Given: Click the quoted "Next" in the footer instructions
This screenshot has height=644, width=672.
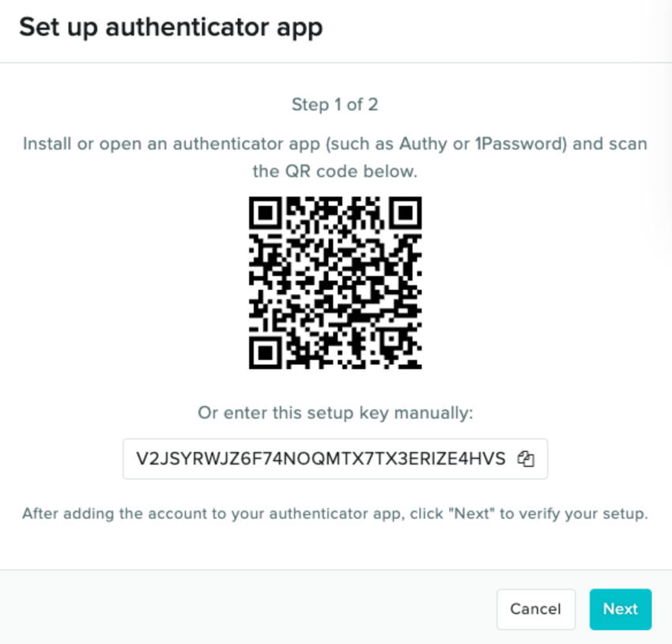Looking at the screenshot, I should [x=471, y=514].
